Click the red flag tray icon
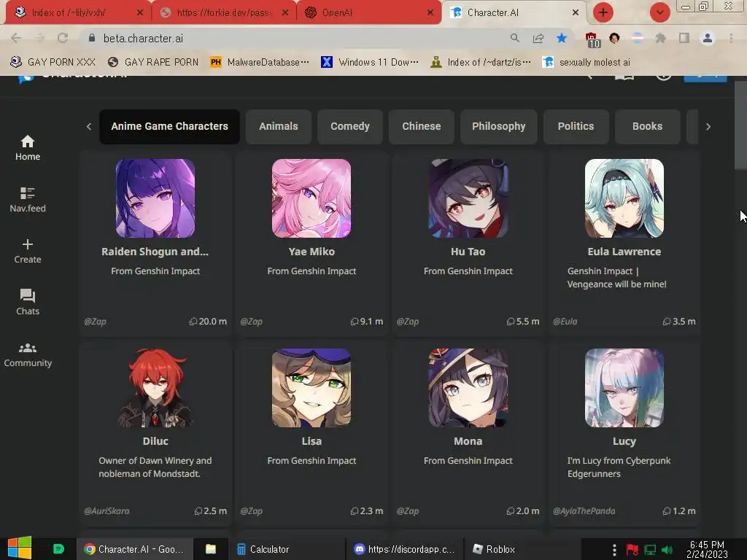 point(632,550)
